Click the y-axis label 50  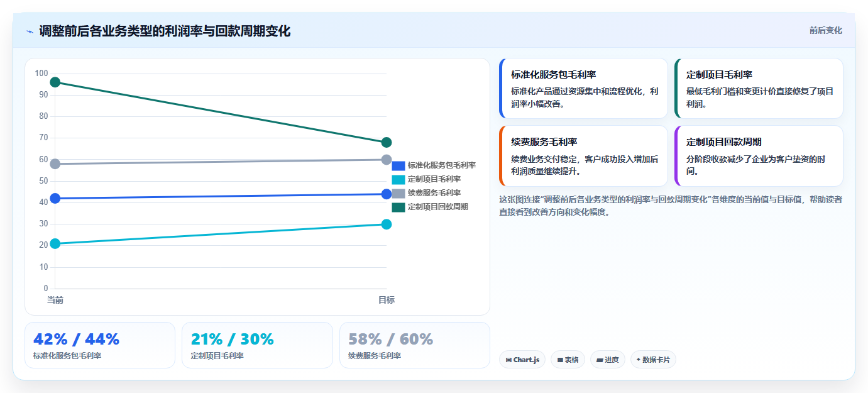(x=43, y=181)
